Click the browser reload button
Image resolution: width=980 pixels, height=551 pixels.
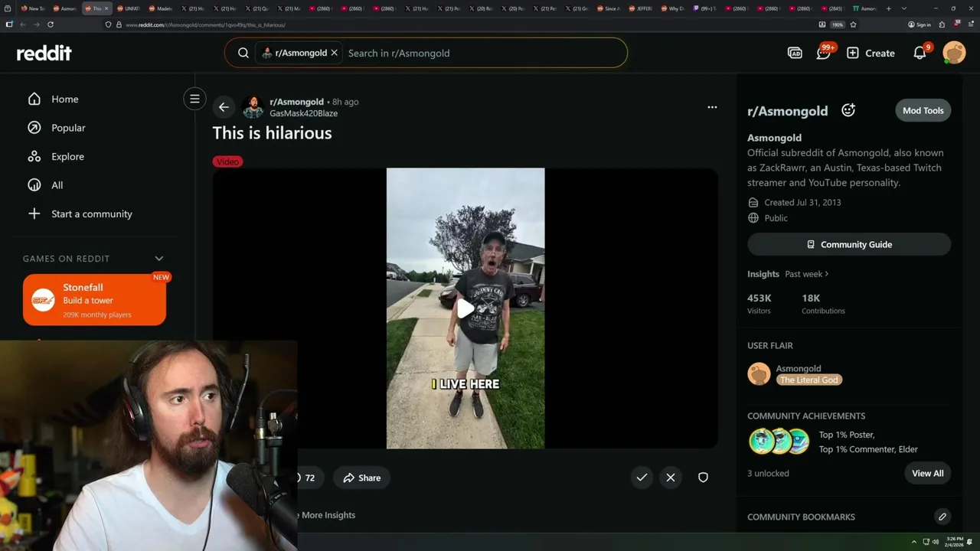[x=51, y=24]
